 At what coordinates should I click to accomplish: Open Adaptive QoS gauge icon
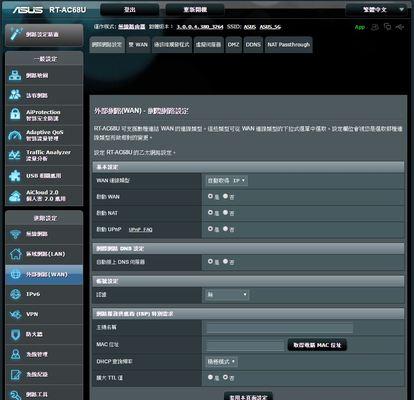tap(15, 135)
